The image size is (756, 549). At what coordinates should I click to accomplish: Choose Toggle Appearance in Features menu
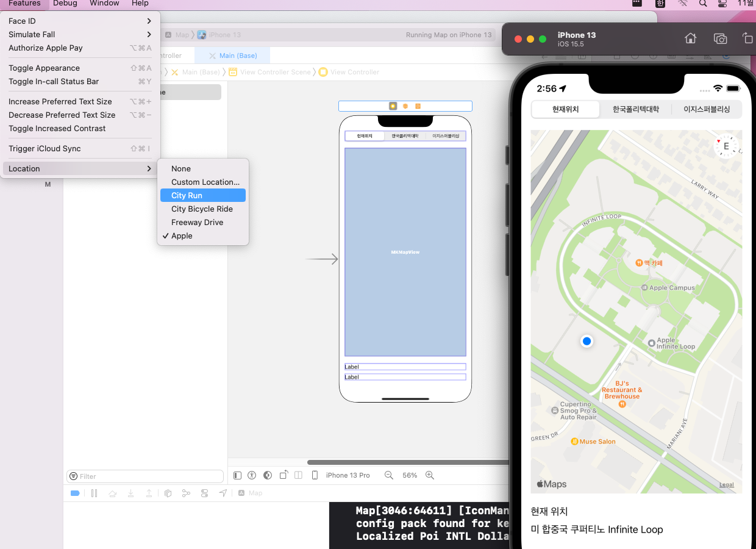[x=80, y=68]
